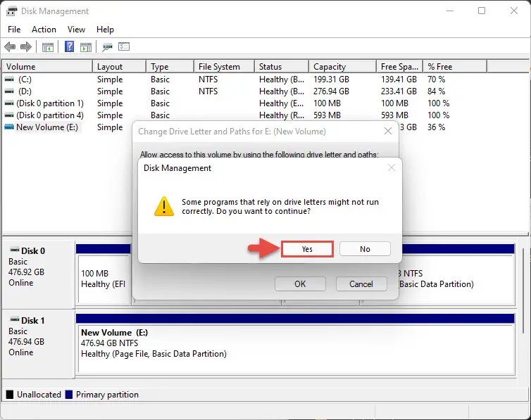Open the File menu
The width and height of the screenshot is (531, 420).
coord(14,30)
